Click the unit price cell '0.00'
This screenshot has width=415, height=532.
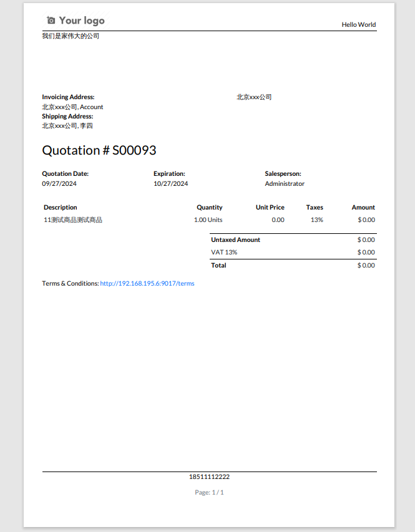point(278,220)
